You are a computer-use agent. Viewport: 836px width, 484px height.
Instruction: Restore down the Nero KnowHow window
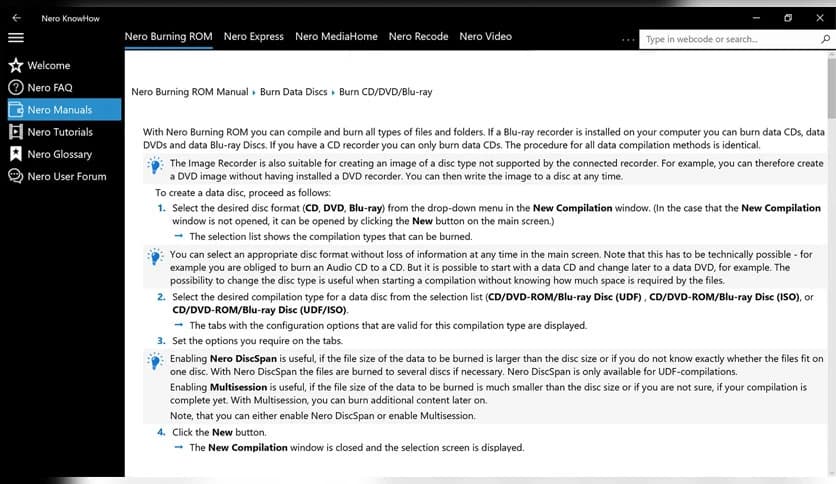(788, 18)
